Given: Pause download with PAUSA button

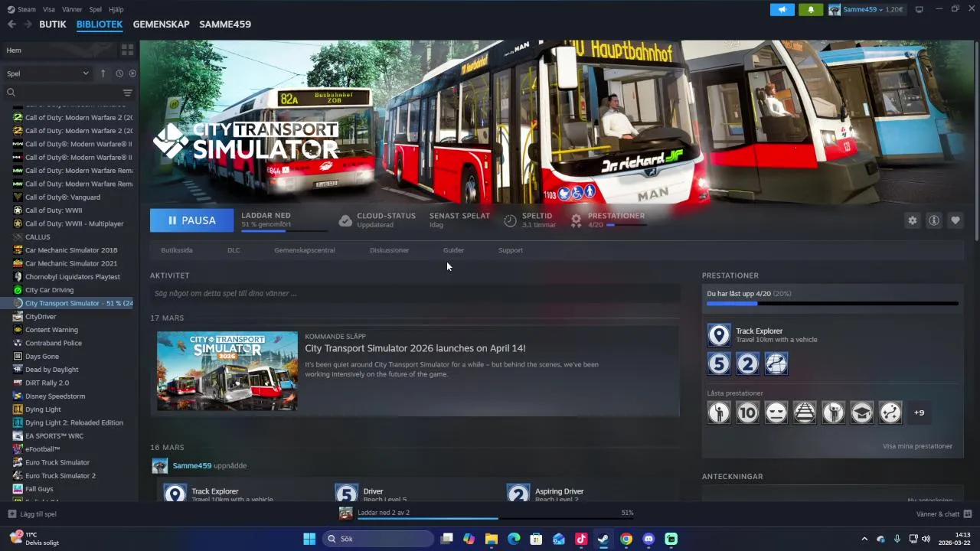Looking at the screenshot, I should coord(192,220).
